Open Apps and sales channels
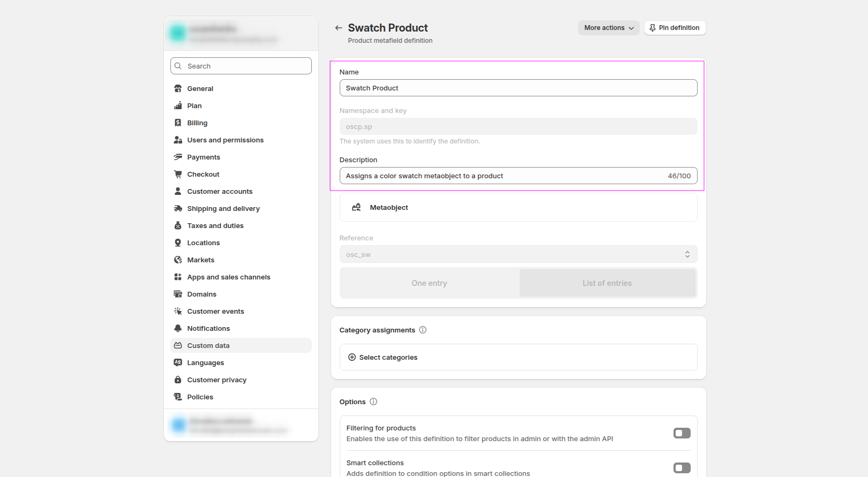Image resolution: width=868 pixels, height=477 pixels. point(241,277)
